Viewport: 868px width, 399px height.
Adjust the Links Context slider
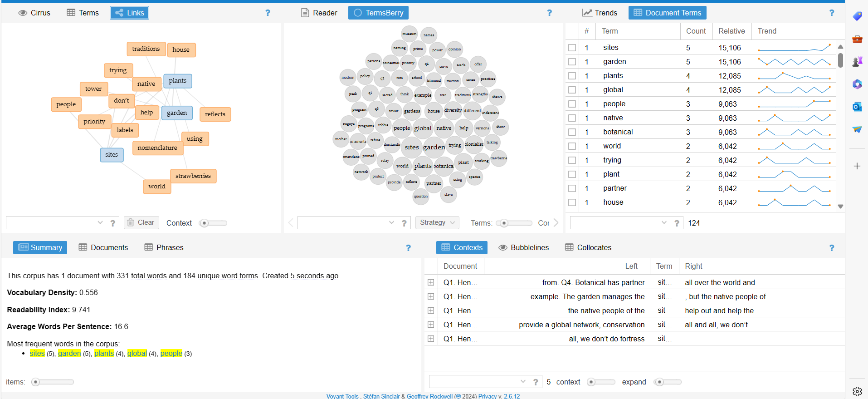[x=214, y=223]
